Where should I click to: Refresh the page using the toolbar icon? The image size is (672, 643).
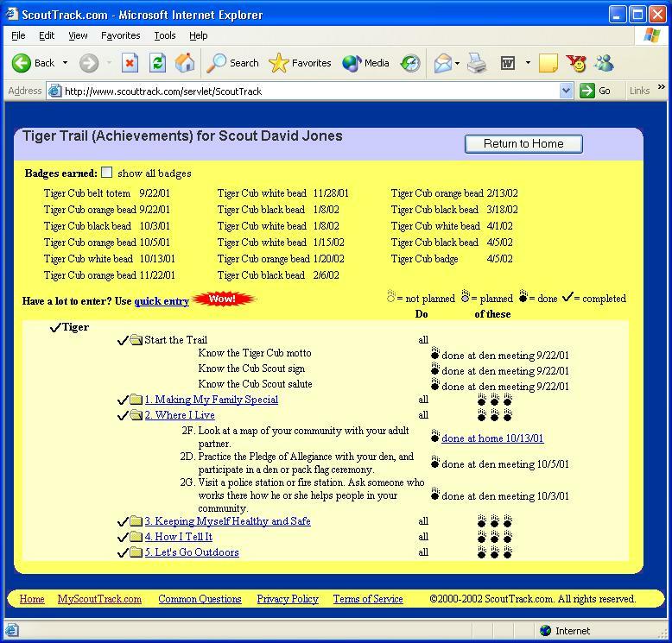(x=157, y=63)
